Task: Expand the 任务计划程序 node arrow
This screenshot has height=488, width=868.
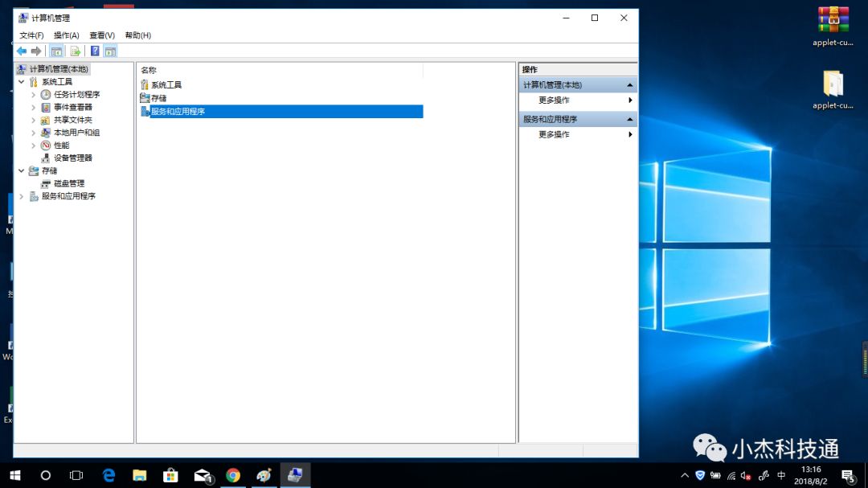Action: pyautogui.click(x=33, y=94)
